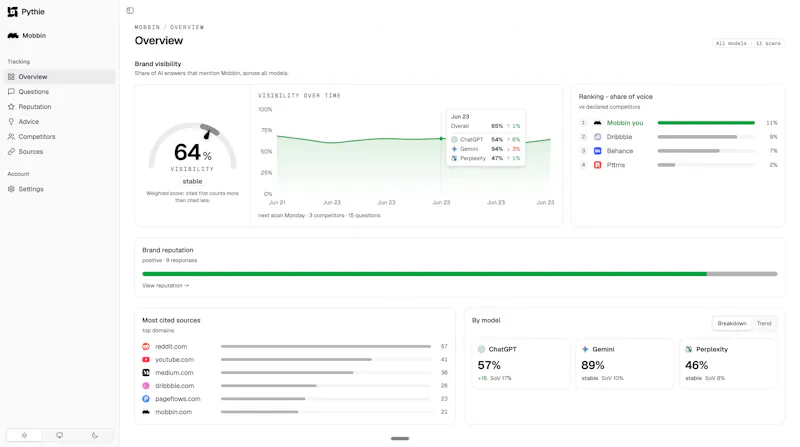Toggle the sidebar collapse icon
The image size is (800, 447).
130,11
